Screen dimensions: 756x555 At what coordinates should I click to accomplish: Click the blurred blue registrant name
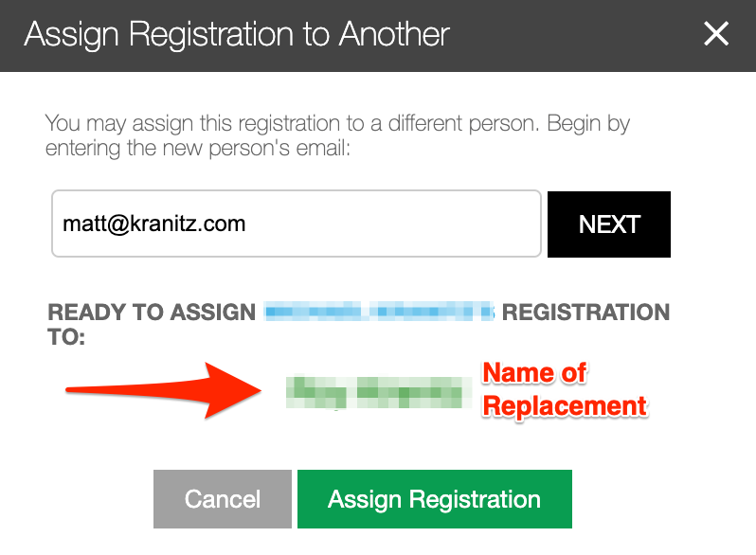(x=379, y=311)
